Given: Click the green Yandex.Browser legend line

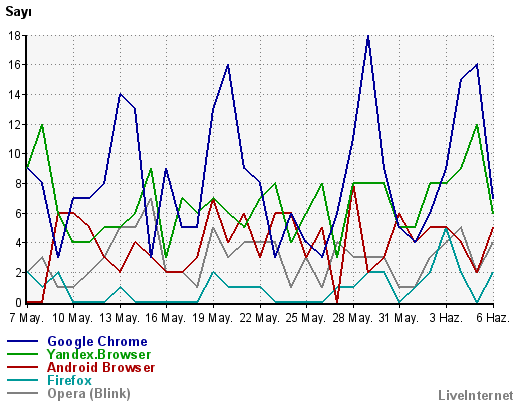Looking at the screenshot, I should 22,354.
